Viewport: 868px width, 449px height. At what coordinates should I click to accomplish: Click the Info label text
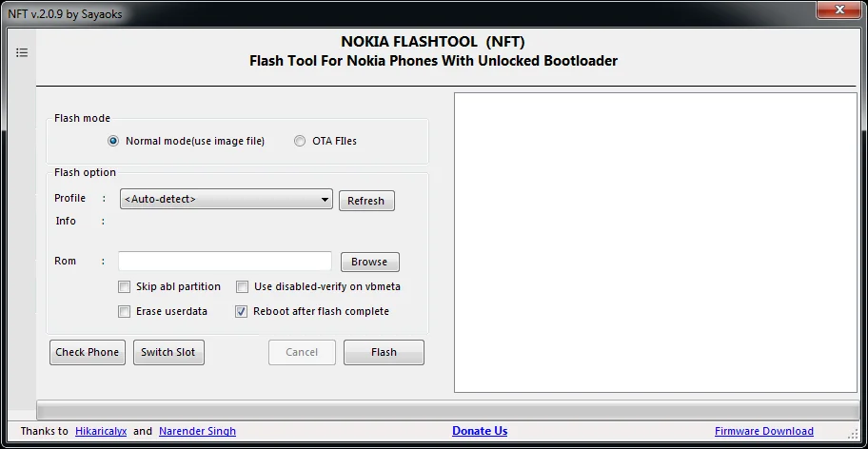pos(66,221)
